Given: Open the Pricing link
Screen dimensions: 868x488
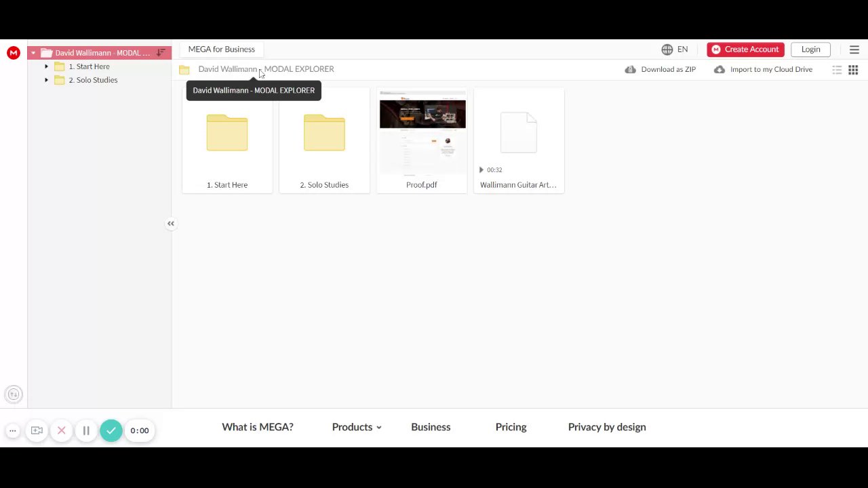Looking at the screenshot, I should (x=511, y=427).
